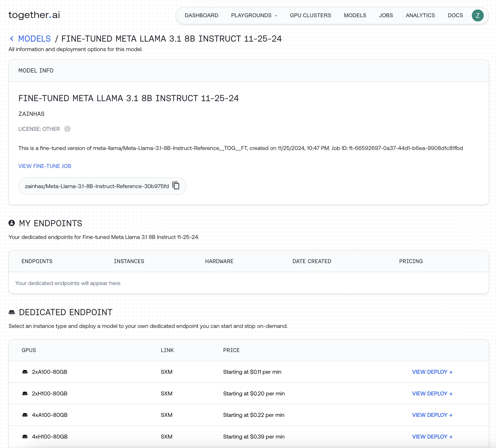The width and height of the screenshot is (496, 448).
Task: Click View Fine-Tune Job link
Action: 45,166
